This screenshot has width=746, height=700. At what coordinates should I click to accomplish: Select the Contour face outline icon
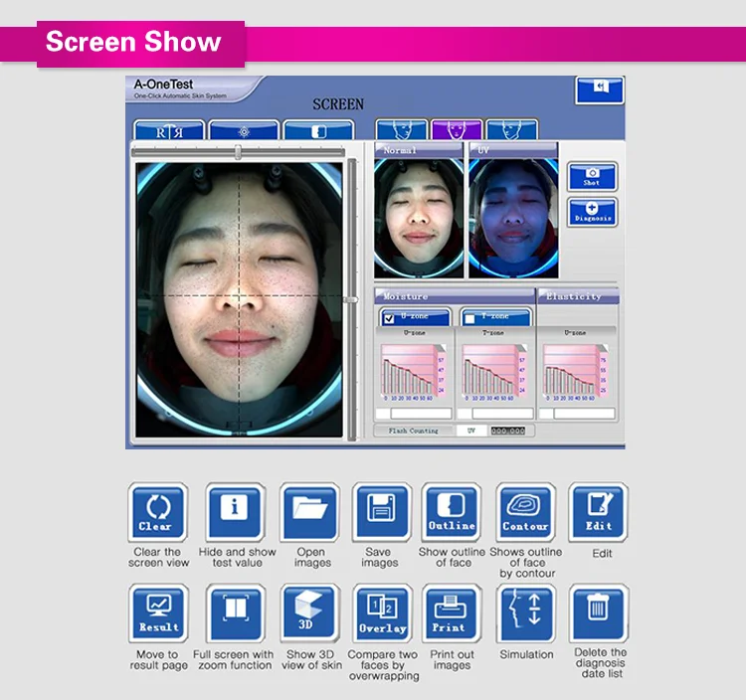[x=525, y=512]
